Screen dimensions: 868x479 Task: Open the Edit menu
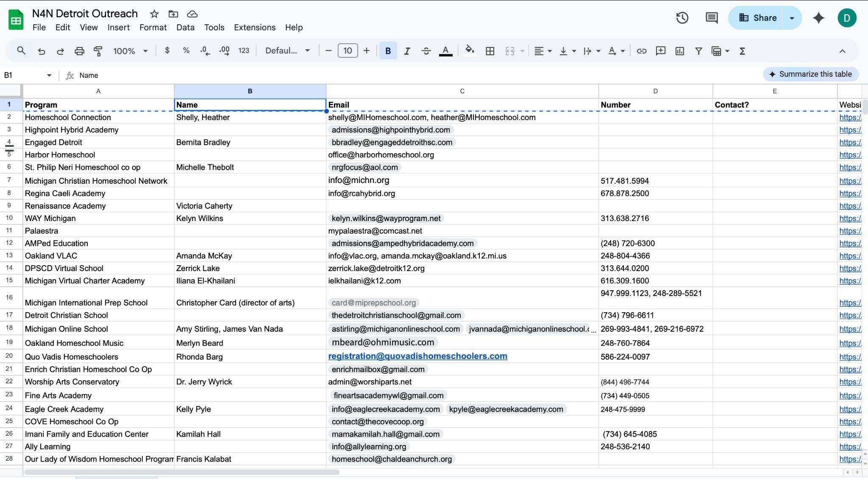[63, 28]
